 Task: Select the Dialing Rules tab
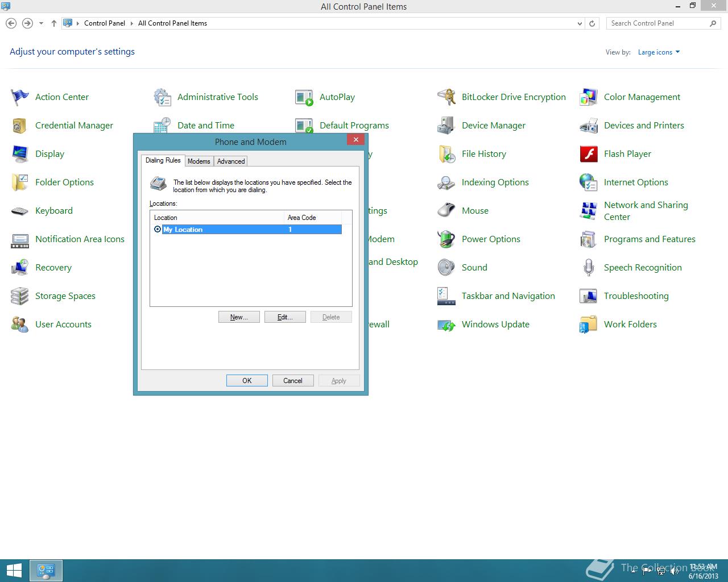(x=163, y=160)
